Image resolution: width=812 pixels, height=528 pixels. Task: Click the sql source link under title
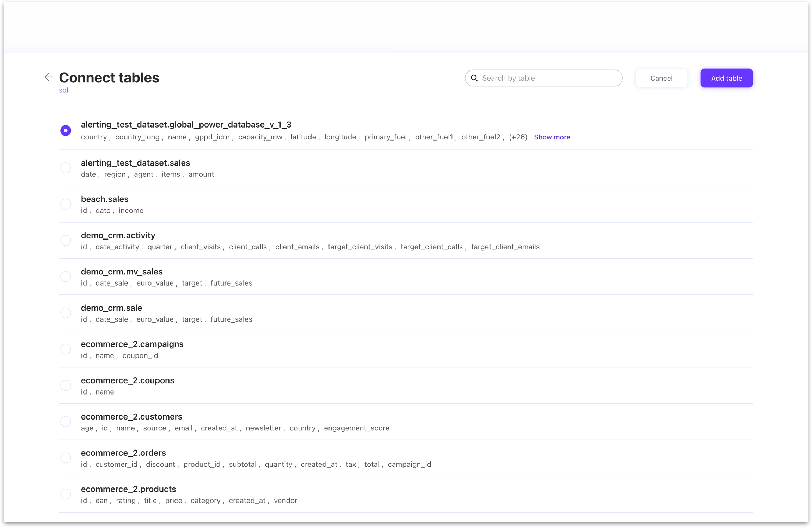coord(63,90)
